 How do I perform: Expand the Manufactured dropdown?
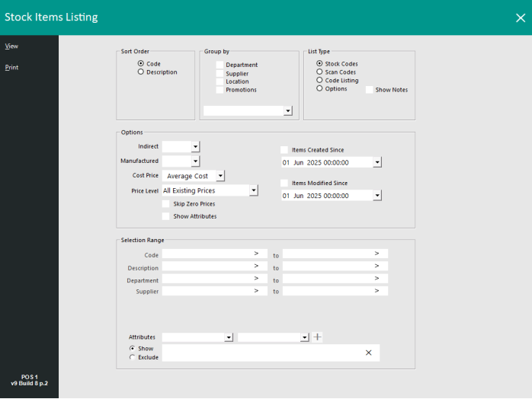tap(195, 161)
